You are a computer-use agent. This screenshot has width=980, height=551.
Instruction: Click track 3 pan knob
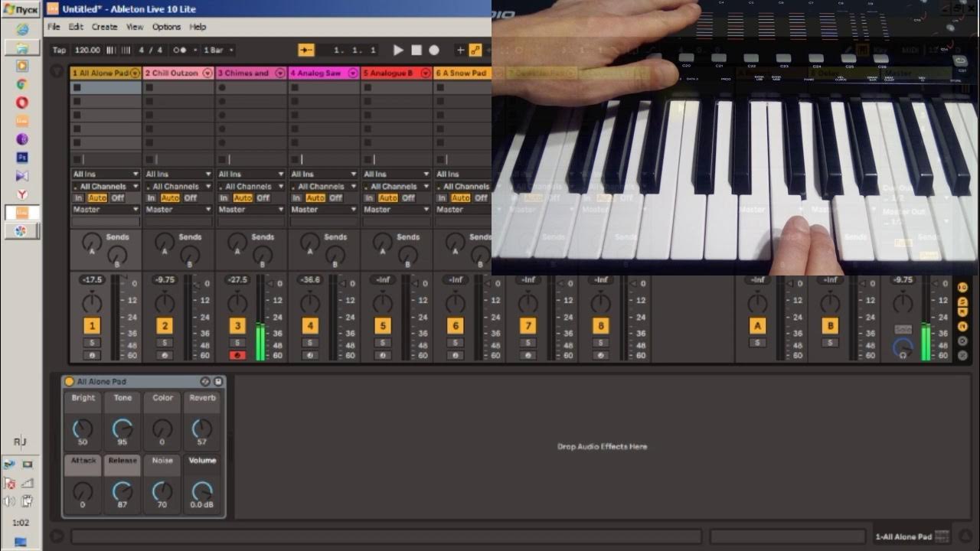(x=237, y=303)
